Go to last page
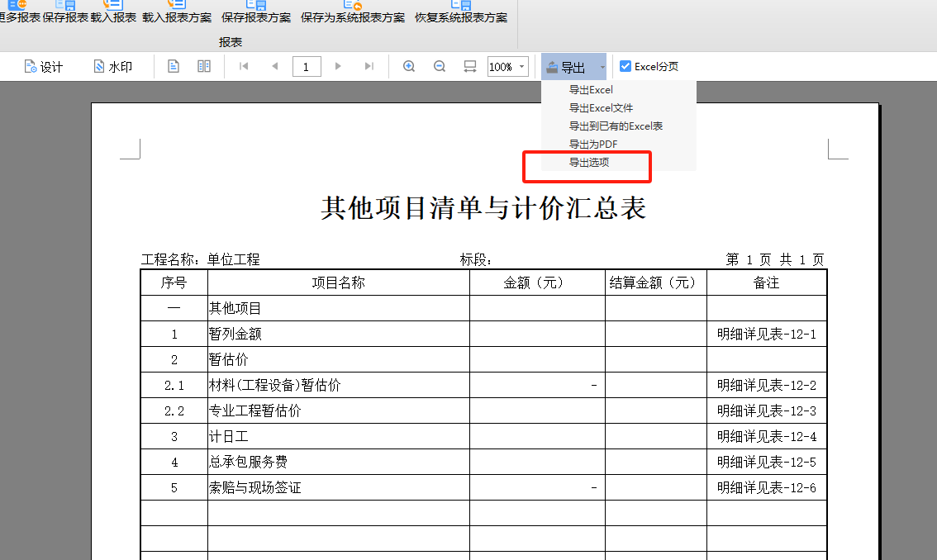 tap(369, 66)
